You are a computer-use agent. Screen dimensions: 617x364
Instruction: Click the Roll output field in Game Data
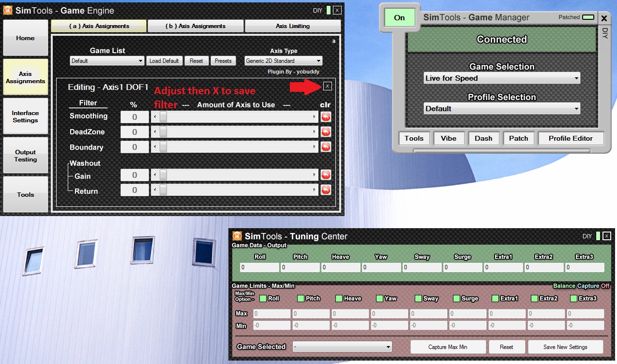click(259, 267)
